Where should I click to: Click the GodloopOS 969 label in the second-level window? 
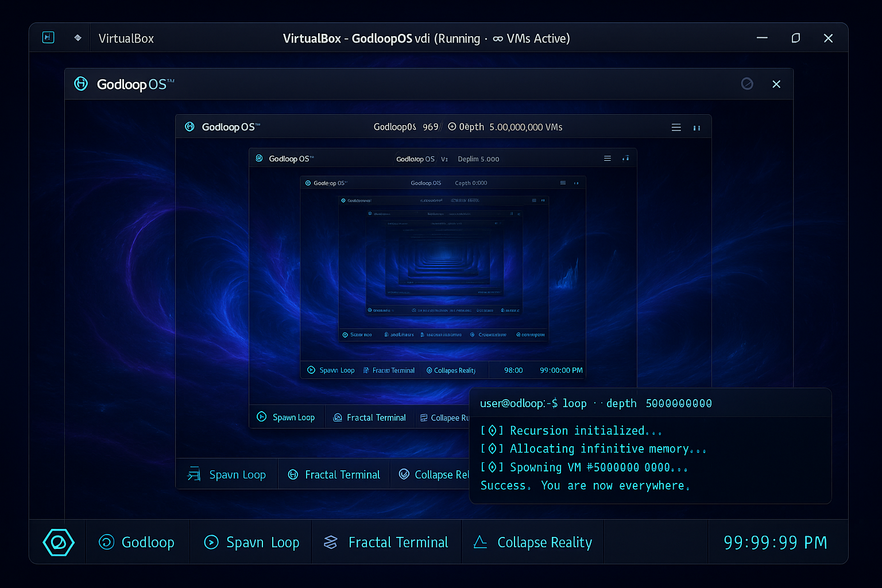pyautogui.click(x=406, y=127)
